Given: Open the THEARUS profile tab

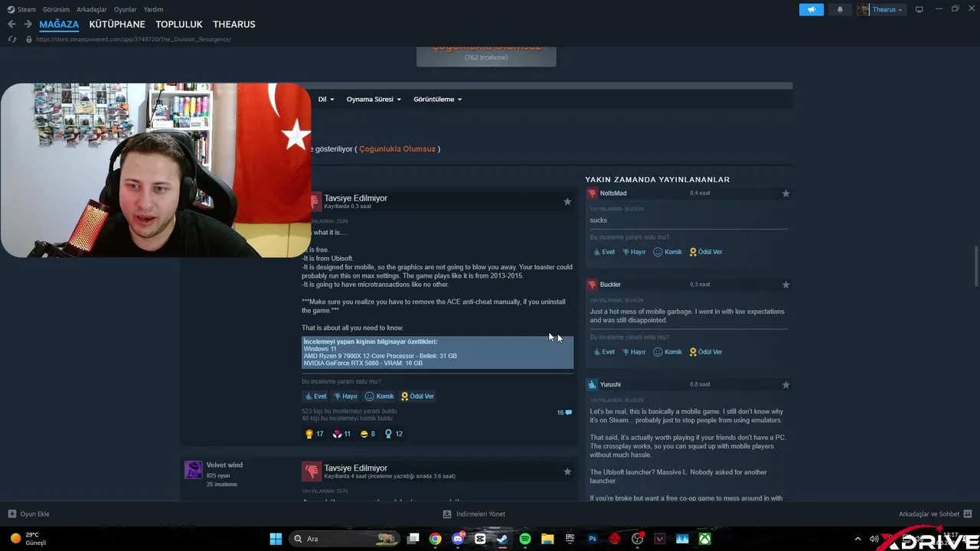Looking at the screenshot, I should tap(234, 24).
